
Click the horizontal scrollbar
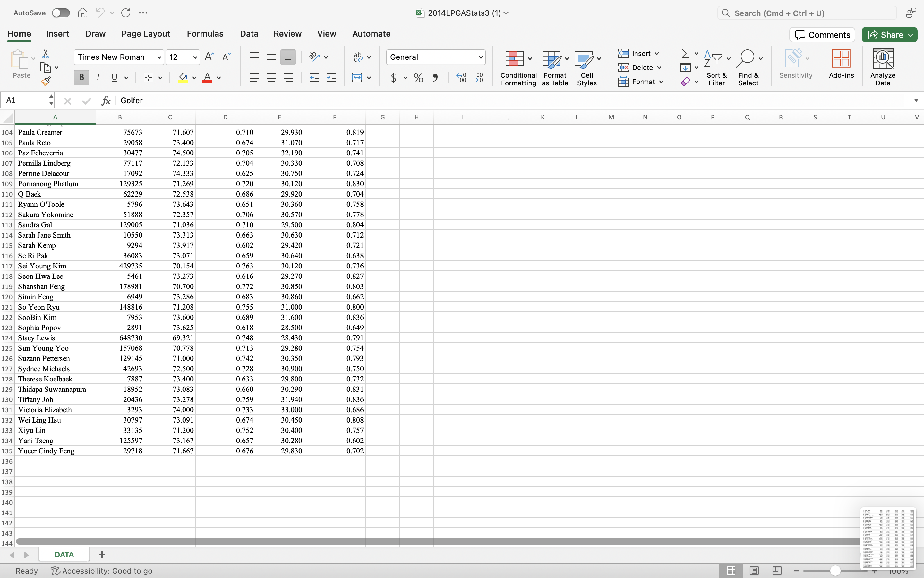[438, 541]
